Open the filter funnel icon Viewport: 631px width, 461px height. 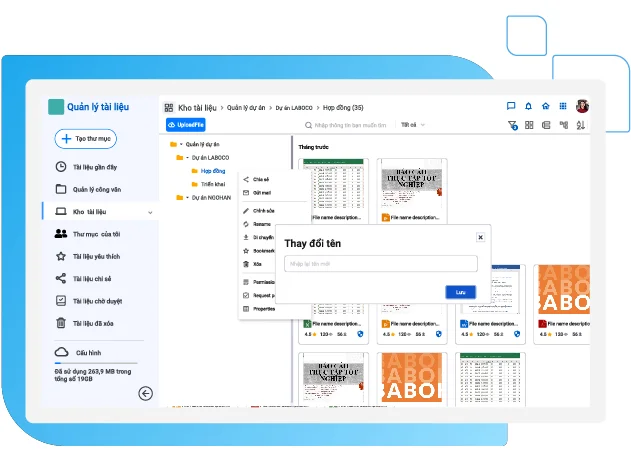click(512, 126)
